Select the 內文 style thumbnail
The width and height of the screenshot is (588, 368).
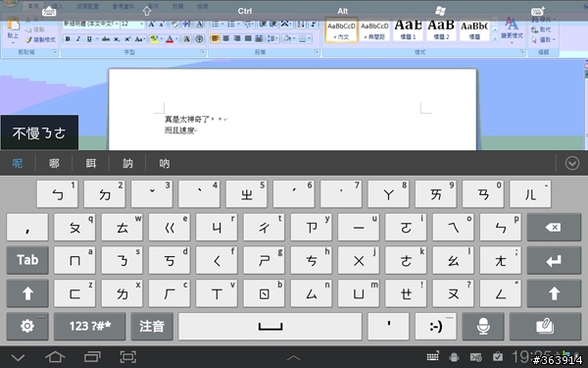[341, 29]
